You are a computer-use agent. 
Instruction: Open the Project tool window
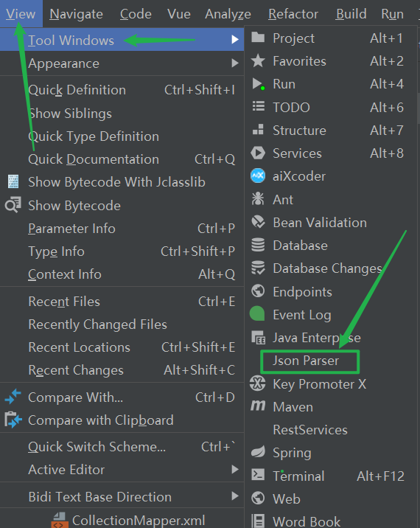[x=332, y=38]
